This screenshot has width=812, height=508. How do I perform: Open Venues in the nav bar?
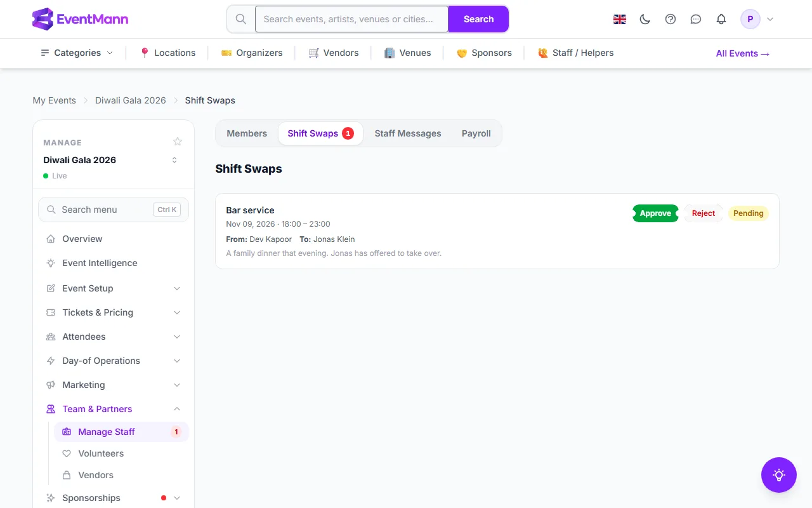click(x=408, y=53)
